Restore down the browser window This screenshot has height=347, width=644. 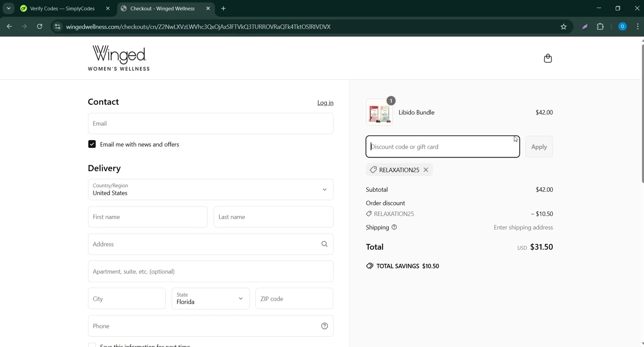[x=618, y=8]
